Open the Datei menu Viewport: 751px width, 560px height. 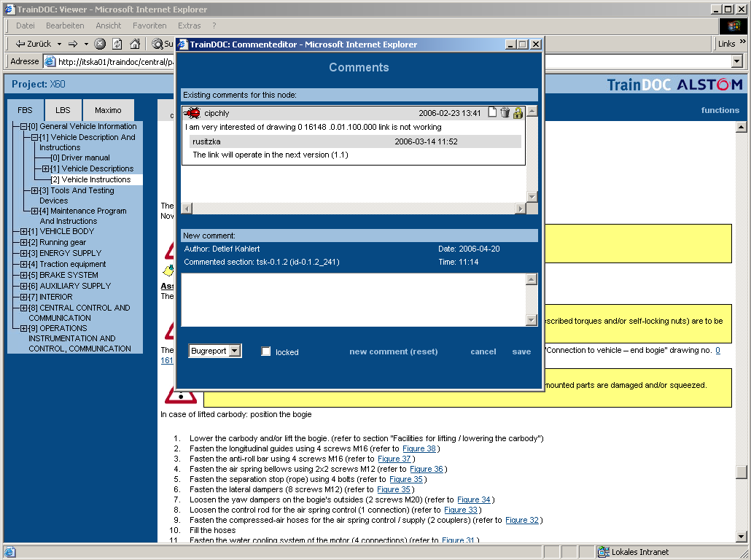click(26, 26)
